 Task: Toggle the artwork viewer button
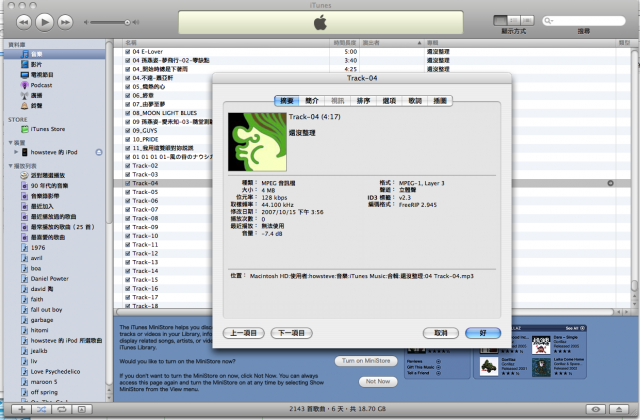click(82, 409)
